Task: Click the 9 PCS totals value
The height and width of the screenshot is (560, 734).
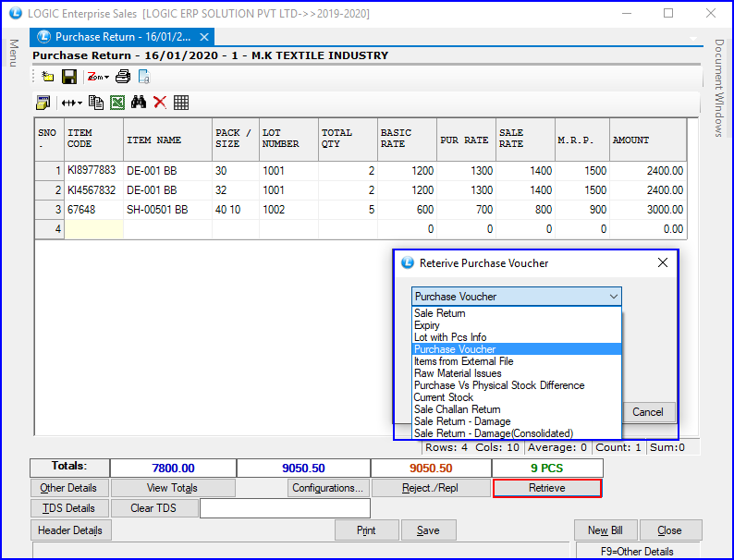Action: click(x=547, y=469)
